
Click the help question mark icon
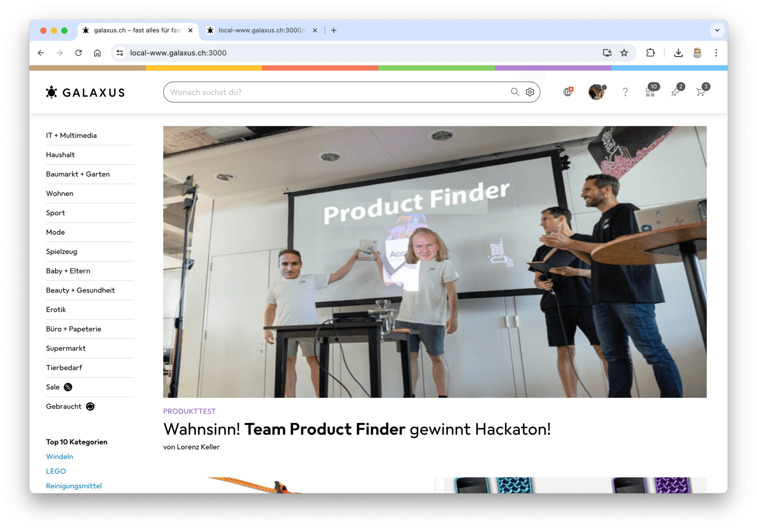tap(625, 92)
